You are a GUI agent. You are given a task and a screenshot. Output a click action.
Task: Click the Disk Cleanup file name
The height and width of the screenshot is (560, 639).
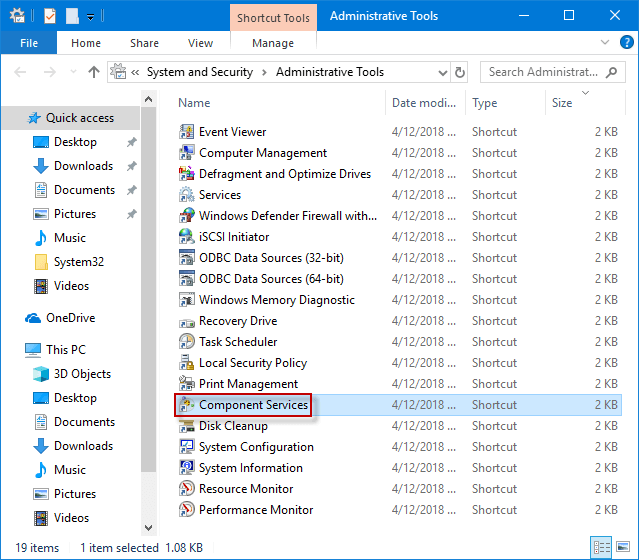click(x=233, y=426)
